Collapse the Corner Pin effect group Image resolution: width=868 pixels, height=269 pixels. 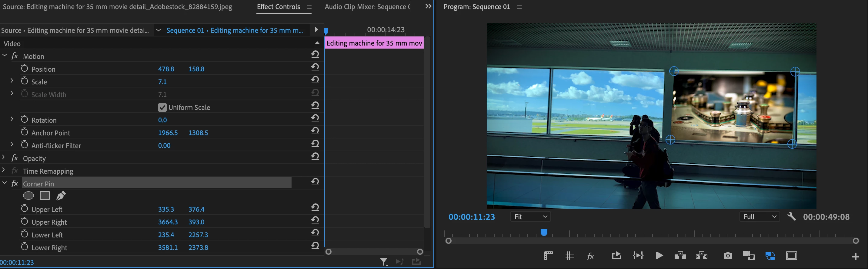click(x=4, y=182)
